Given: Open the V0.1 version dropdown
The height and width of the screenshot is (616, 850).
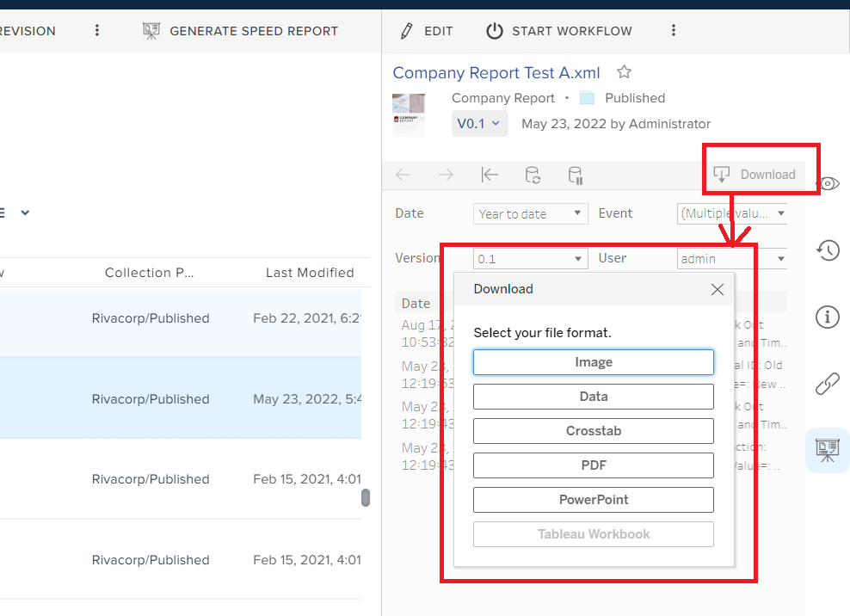Looking at the screenshot, I should tap(479, 123).
